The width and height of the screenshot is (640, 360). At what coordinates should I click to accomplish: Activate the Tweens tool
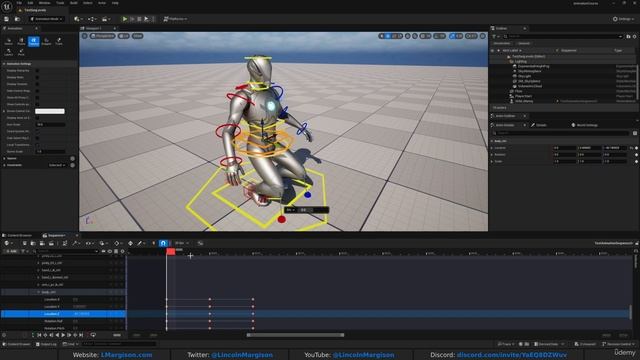[x=34, y=41]
